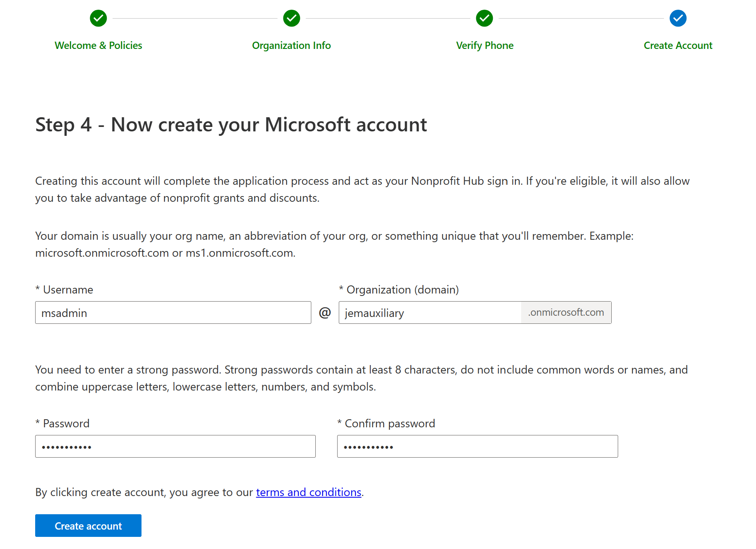
Task: Select the Create Account step label
Action: [x=678, y=45]
